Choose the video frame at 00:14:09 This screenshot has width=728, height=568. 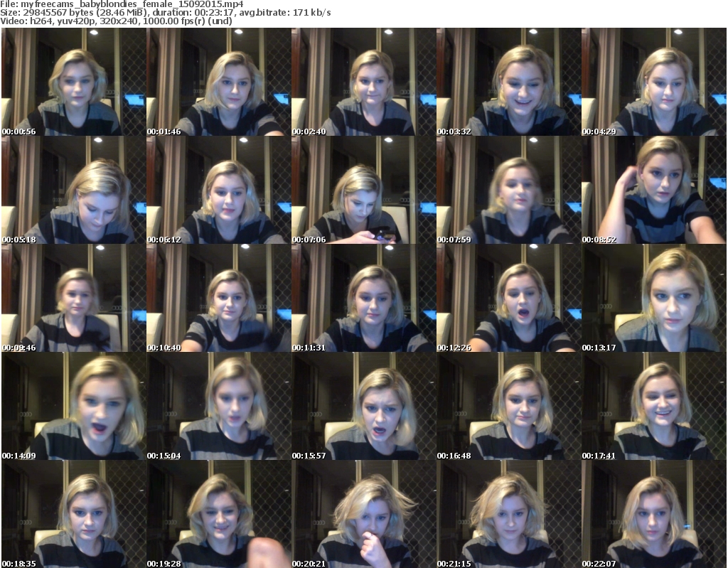pos(74,406)
